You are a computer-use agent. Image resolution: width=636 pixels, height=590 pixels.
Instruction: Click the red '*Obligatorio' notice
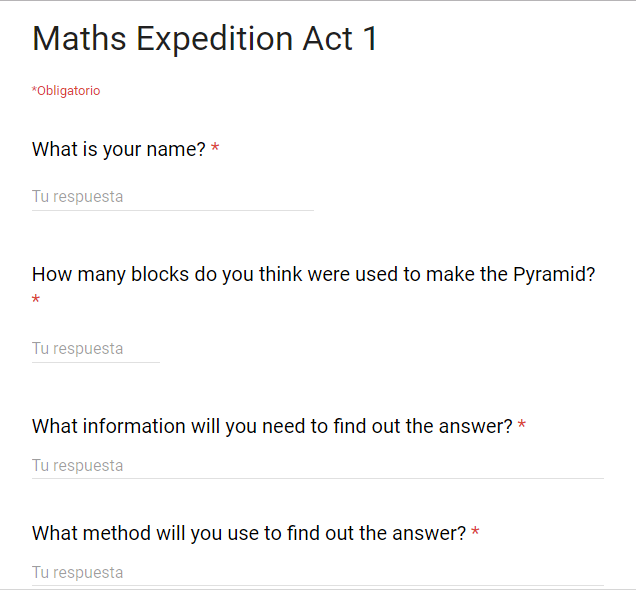coord(66,91)
